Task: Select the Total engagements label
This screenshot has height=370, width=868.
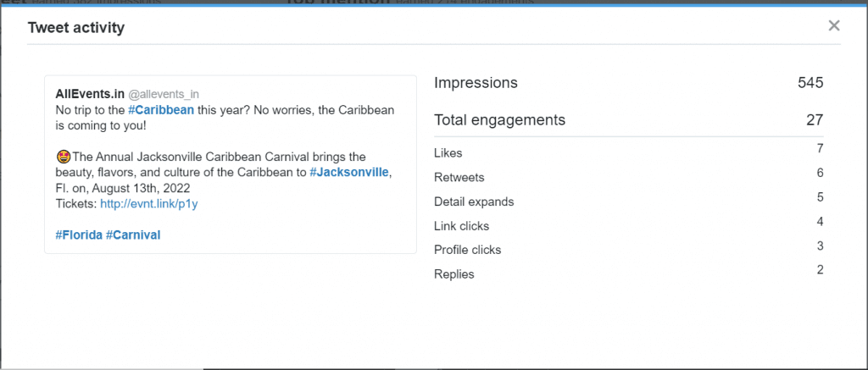Action: pos(499,120)
